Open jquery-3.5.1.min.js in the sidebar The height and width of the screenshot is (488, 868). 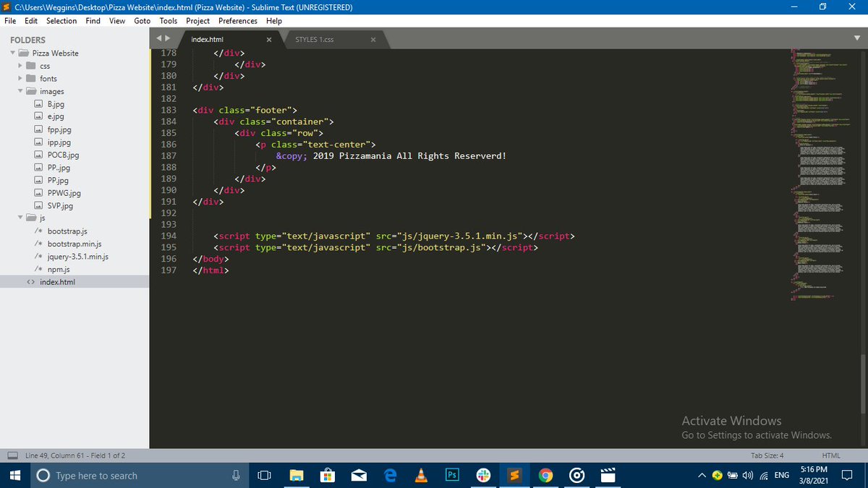[78, 257]
